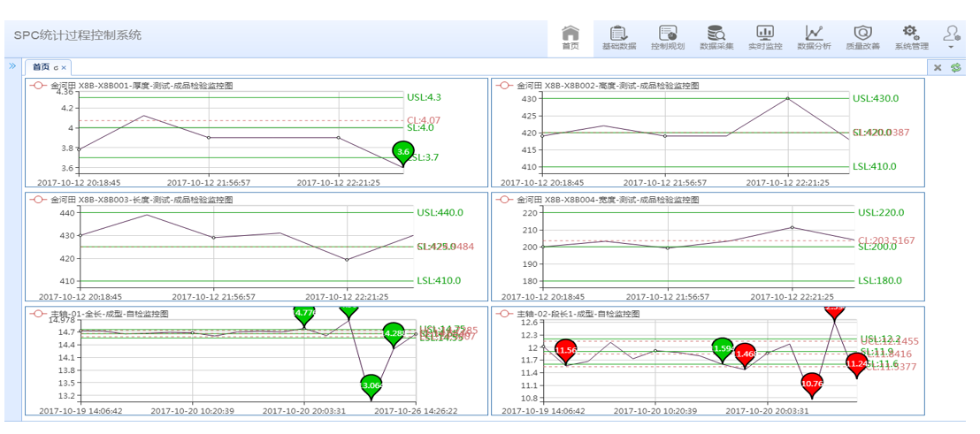Expand the collapsed left sidebar panel

coord(12,66)
